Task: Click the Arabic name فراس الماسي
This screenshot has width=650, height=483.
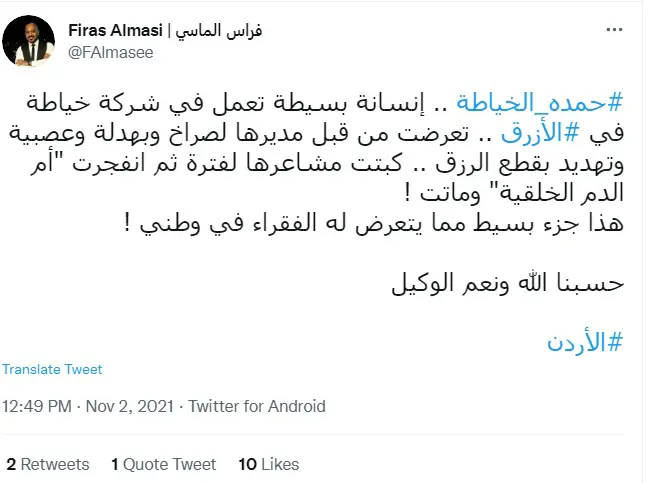Action: [219, 29]
